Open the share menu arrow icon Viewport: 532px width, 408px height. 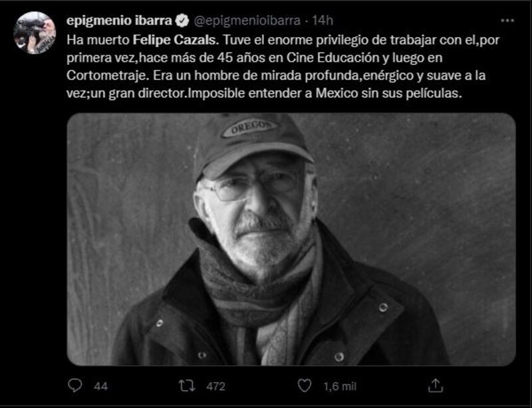[x=436, y=385]
